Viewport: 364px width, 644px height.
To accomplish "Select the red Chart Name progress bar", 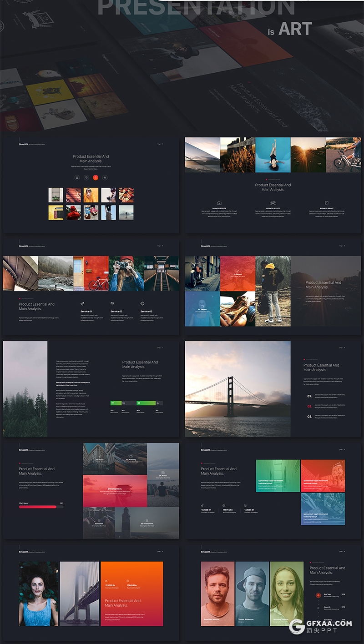I will tap(38, 506).
